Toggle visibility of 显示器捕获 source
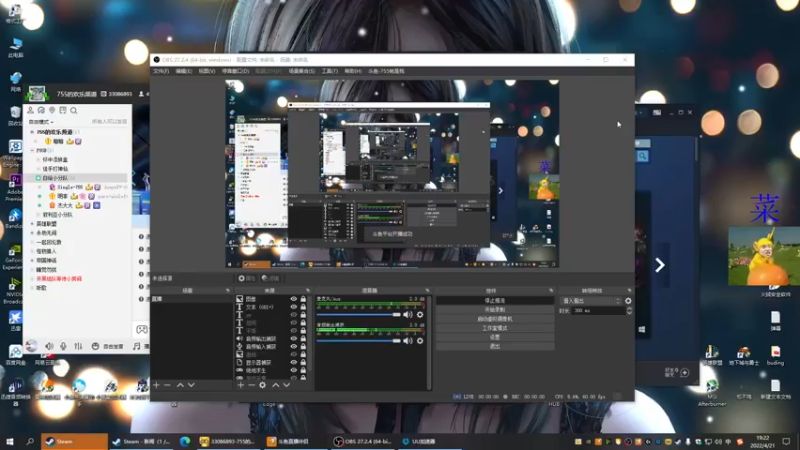This screenshot has height=450, width=800. point(293,362)
